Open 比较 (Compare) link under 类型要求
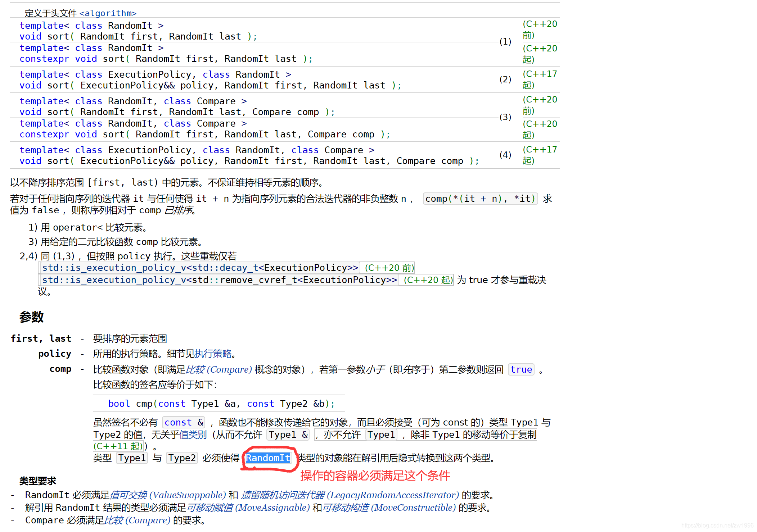757x532 pixels. pyautogui.click(x=137, y=520)
